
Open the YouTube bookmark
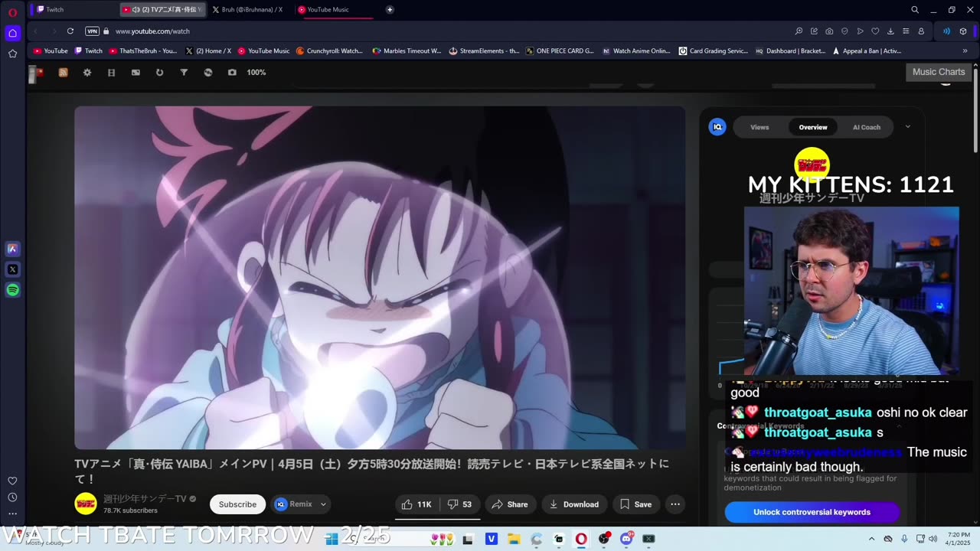click(51, 51)
